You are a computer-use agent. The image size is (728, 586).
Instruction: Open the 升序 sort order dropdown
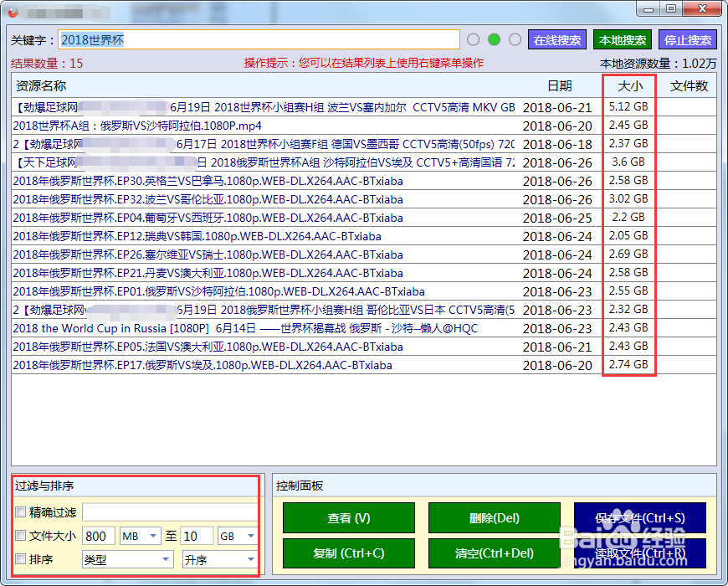pyautogui.click(x=218, y=558)
